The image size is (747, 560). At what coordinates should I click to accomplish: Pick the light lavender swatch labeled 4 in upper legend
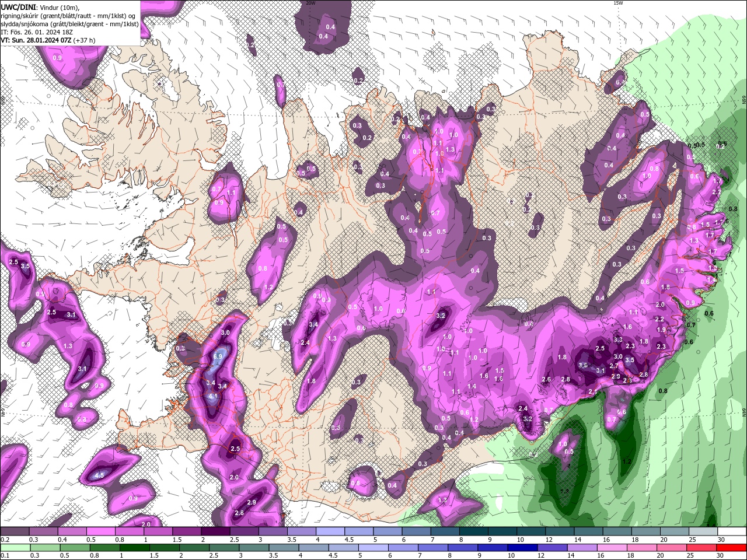point(330,531)
